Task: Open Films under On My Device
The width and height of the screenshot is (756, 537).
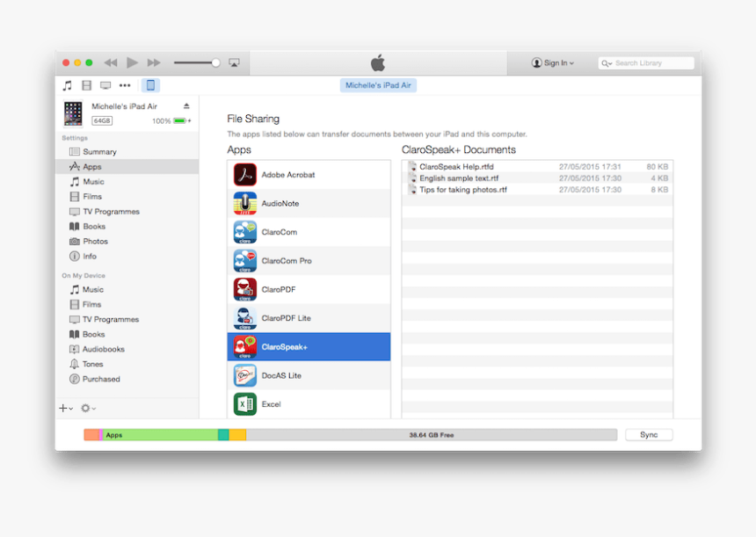Action: (127, 305)
